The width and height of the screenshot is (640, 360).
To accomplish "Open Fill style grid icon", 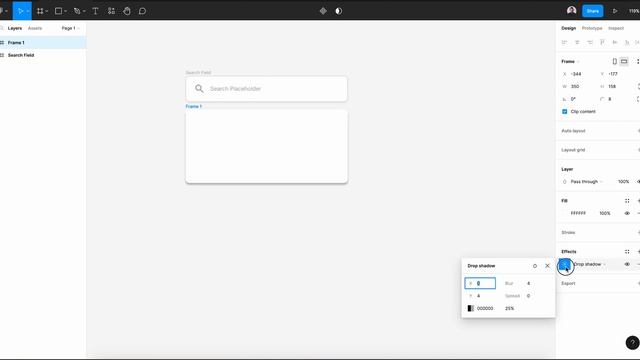I will click(627, 200).
